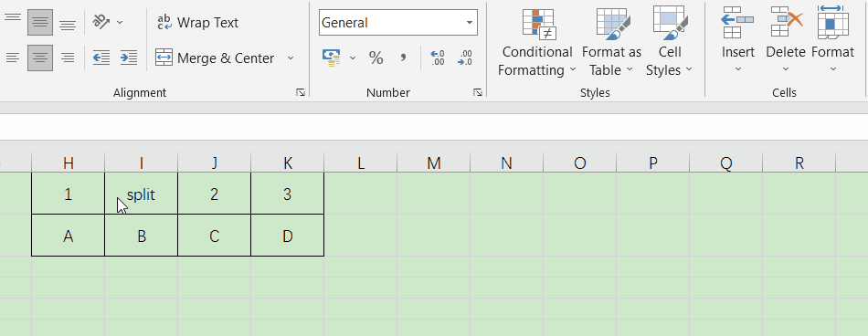Image resolution: width=868 pixels, height=336 pixels.
Task: Apply Comma Style
Action: click(x=403, y=58)
